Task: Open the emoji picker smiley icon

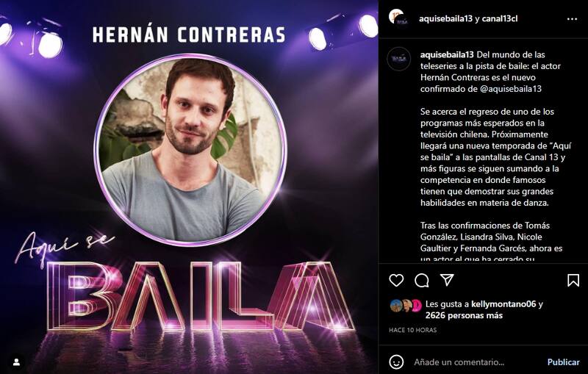Action: click(396, 362)
